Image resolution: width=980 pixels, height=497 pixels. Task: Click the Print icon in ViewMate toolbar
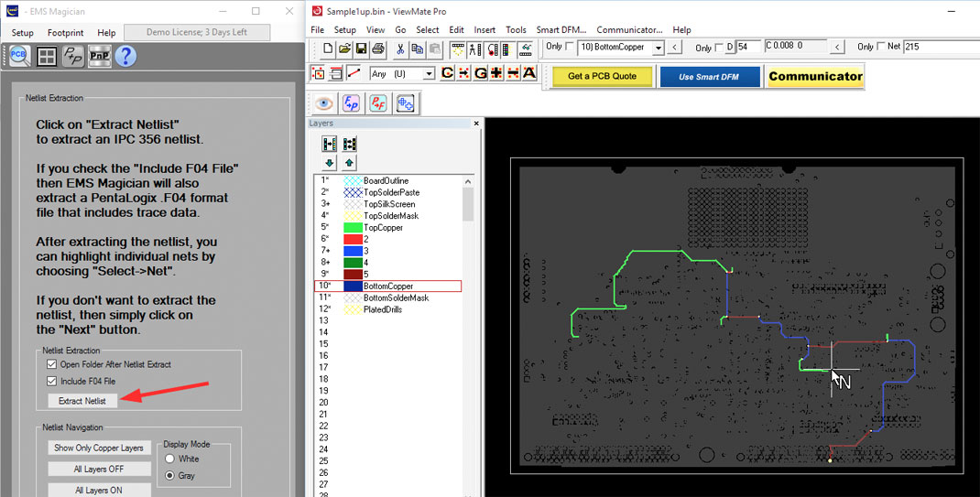pos(377,49)
